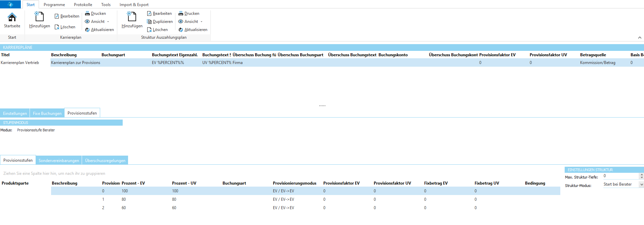644x225 pixels.
Task: Click the Startseite home icon
Action: click(12, 17)
